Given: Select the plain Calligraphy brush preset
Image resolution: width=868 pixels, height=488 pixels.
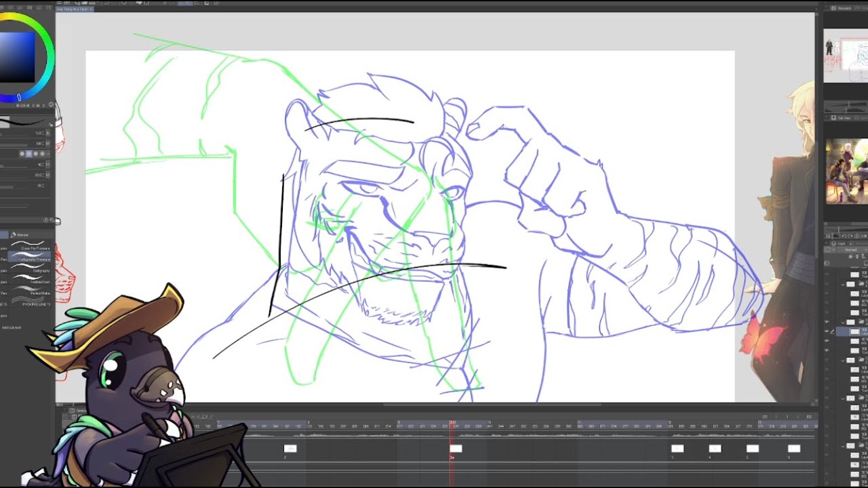Looking at the screenshot, I should pyautogui.click(x=30, y=268).
